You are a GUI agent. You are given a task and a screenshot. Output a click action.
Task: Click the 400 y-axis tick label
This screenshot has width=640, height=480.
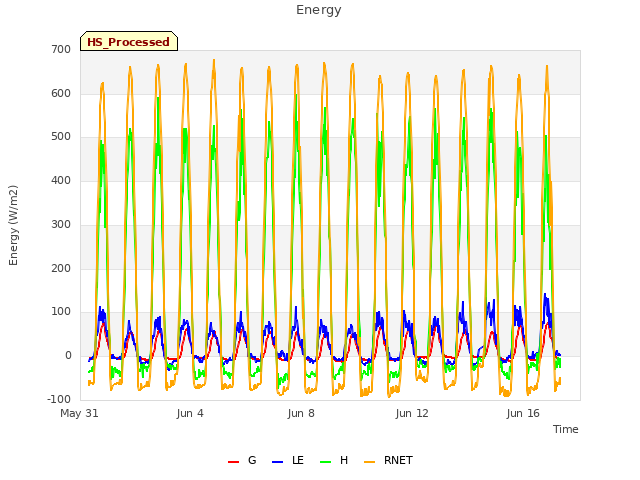point(61,180)
